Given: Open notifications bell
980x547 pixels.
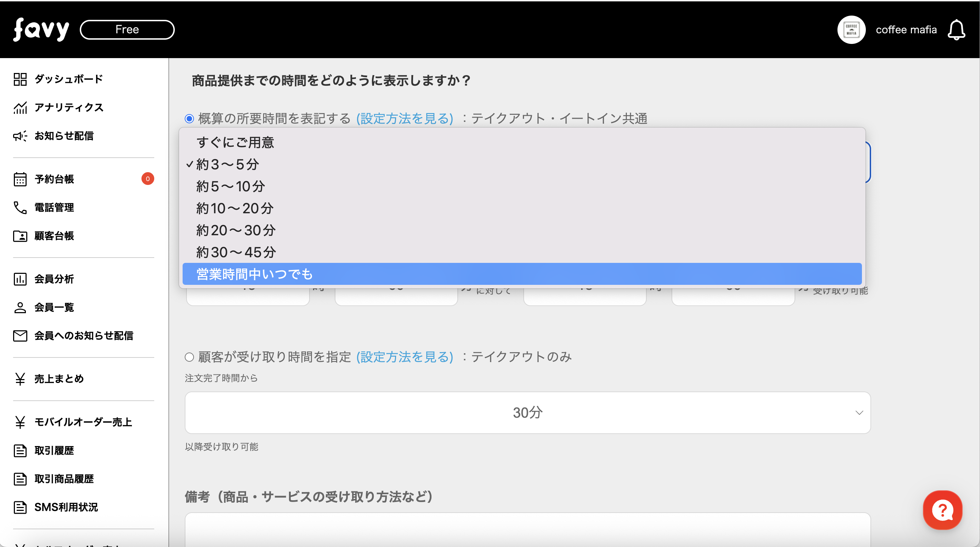Looking at the screenshot, I should click(x=956, y=30).
